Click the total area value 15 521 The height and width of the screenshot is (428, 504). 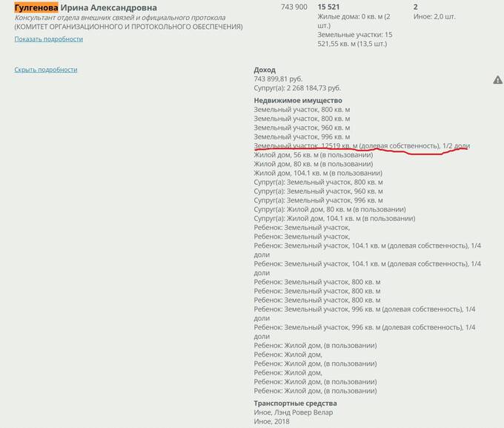[328, 7]
